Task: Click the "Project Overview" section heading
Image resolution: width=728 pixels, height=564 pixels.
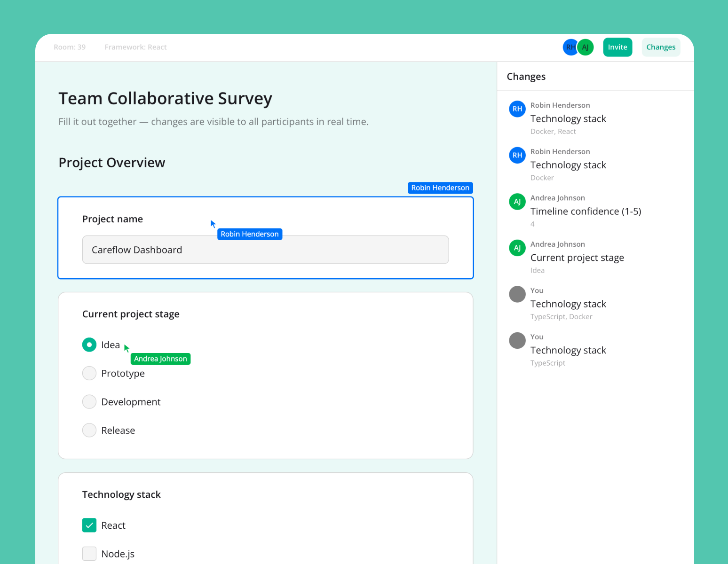Action: (112, 163)
